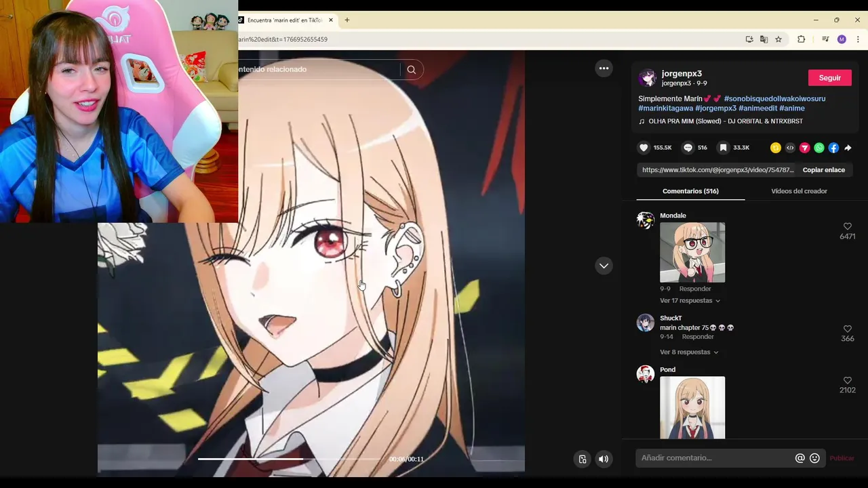Open ShuckT's user avatar

[x=646, y=323]
